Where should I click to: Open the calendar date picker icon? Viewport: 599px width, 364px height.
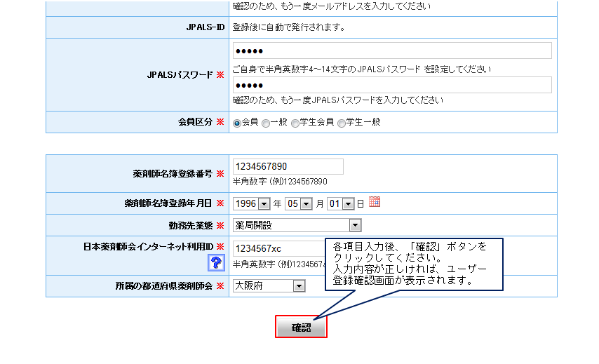pos(375,202)
